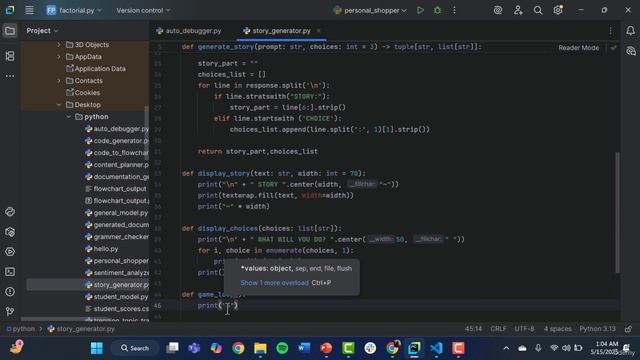Toggle Reader Mode in the editor

[578, 48]
